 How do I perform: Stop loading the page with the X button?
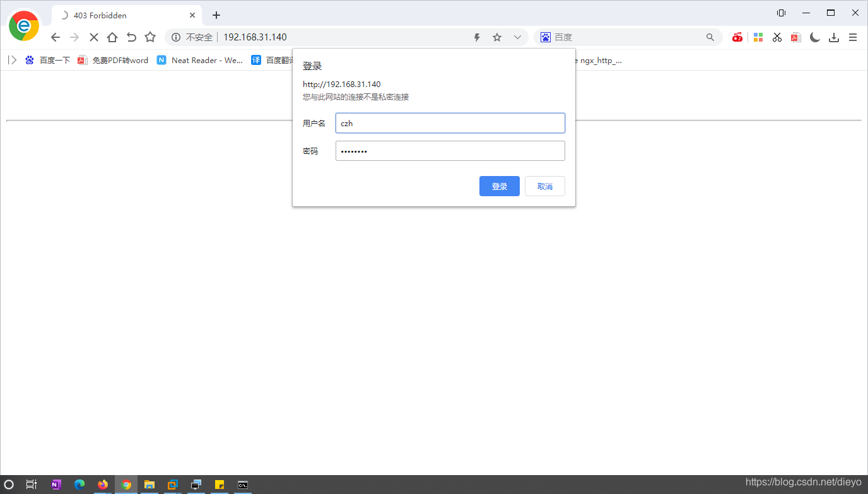pos(93,37)
